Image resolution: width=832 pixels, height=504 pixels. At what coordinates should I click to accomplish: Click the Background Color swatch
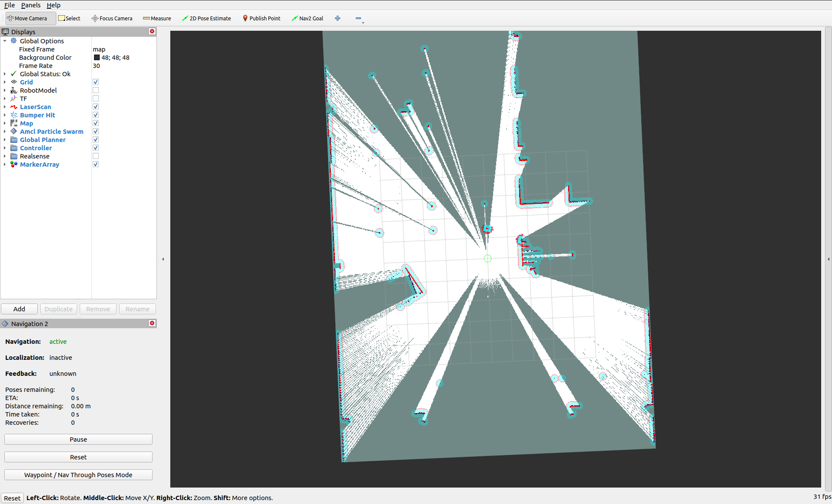97,58
